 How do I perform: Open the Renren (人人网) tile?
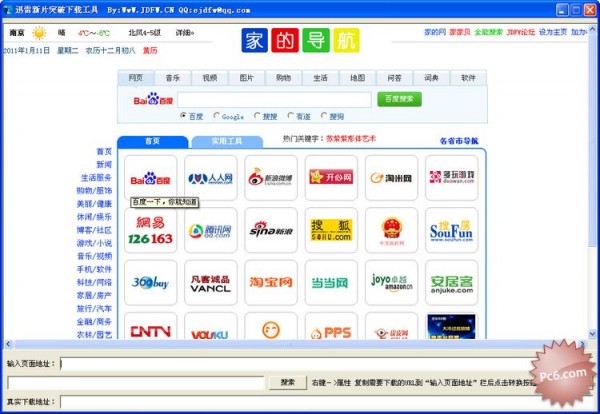tap(210, 178)
